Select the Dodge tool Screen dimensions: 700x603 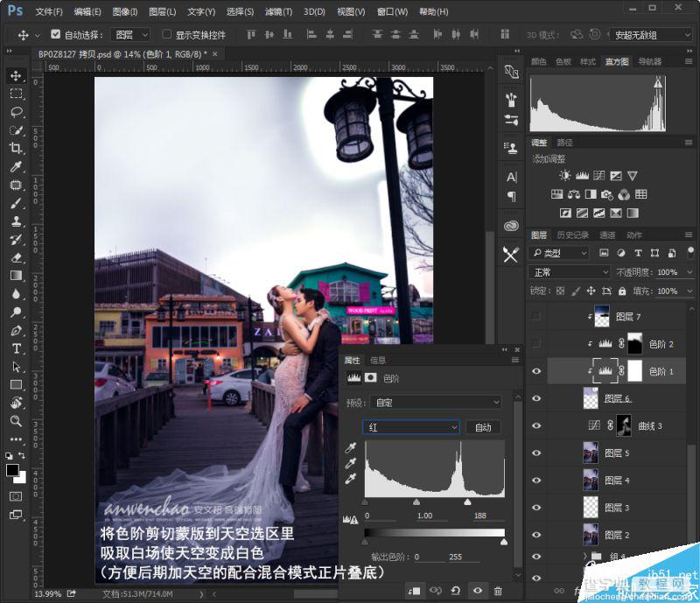click(x=16, y=312)
